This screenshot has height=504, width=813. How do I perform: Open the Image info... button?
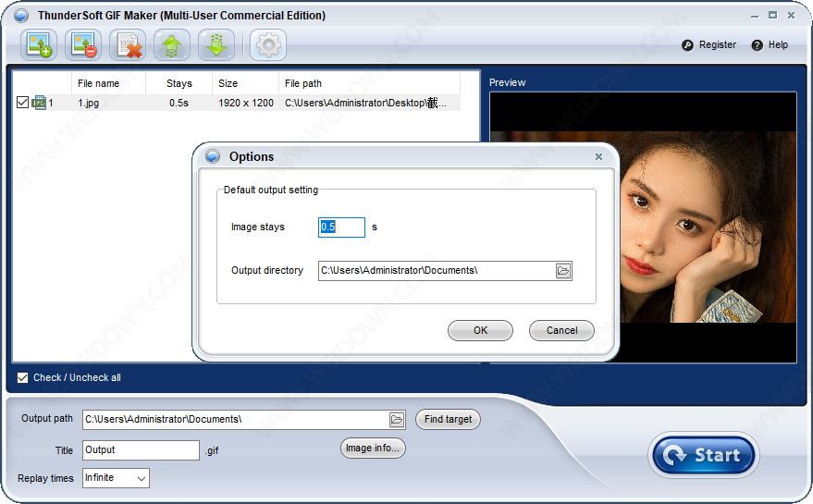coord(373,448)
